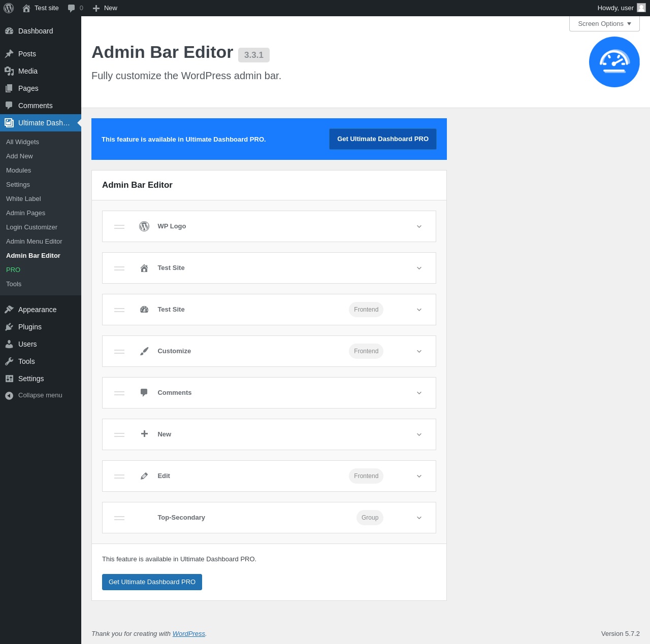
Task: Click the Collapse menu arrow icon
Action: tap(9, 395)
